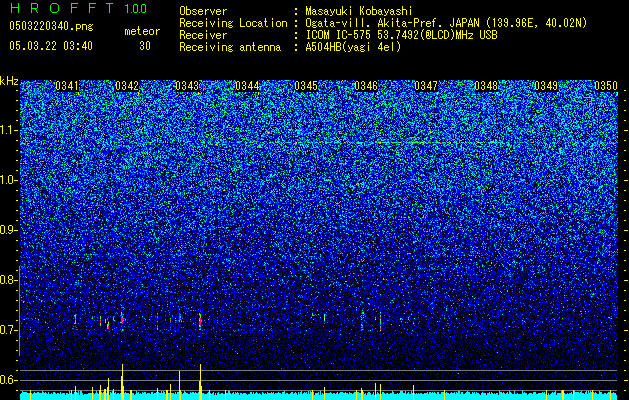This screenshot has width=629, height=400.
Task: Click the 0.6 frequency axis label
Action: click(x=9, y=380)
